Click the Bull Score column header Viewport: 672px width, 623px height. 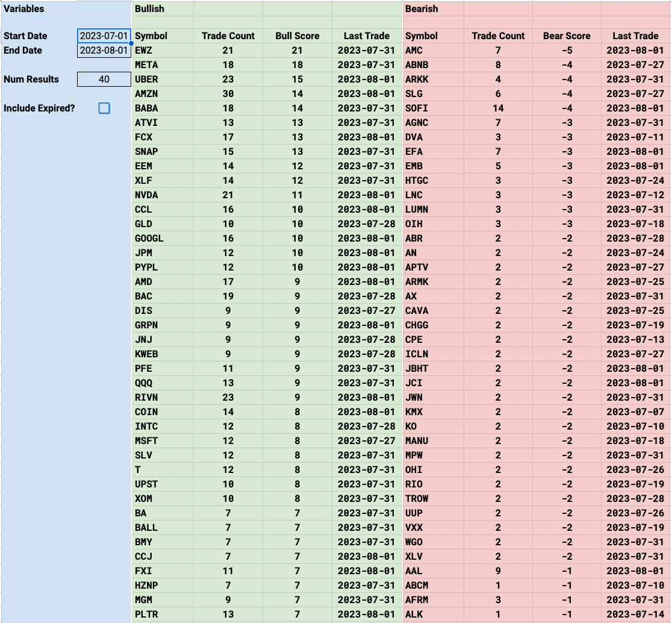pos(297,36)
